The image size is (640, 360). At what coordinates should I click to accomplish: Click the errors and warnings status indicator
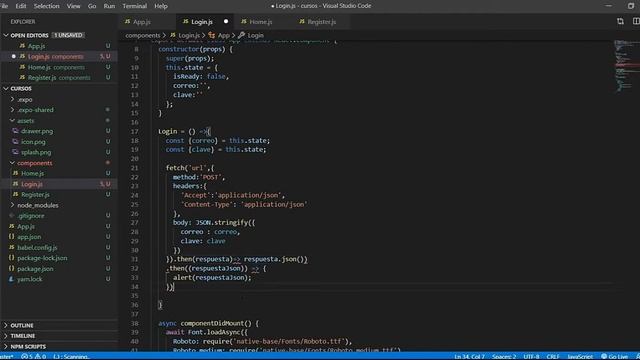point(33,356)
